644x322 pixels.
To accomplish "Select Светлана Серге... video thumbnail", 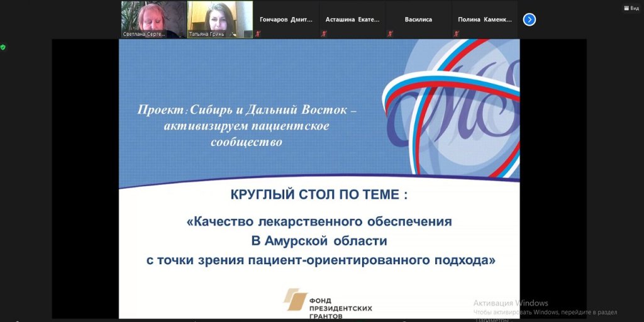I will pyautogui.click(x=153, y=17).
